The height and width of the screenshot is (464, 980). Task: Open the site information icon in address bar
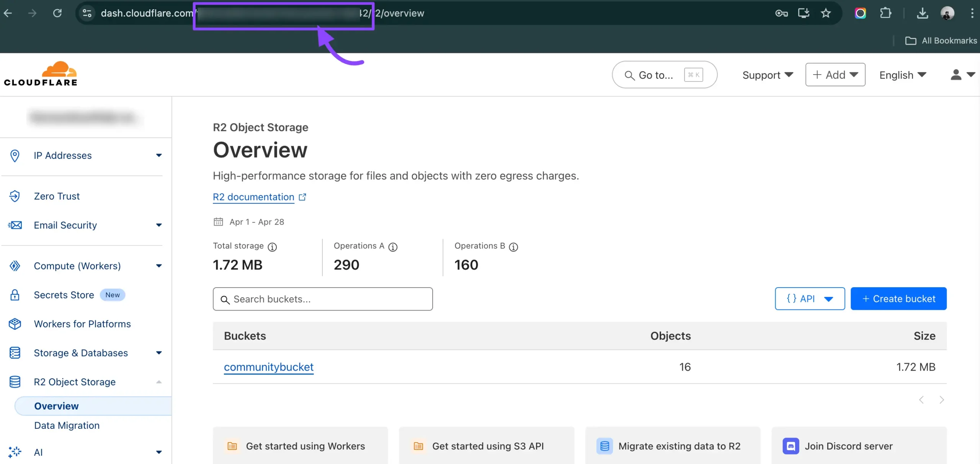tap(87, 13)
